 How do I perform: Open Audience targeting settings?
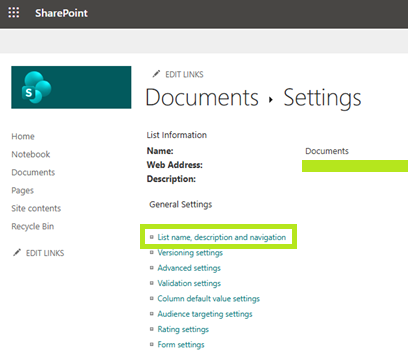click(205, 314)
